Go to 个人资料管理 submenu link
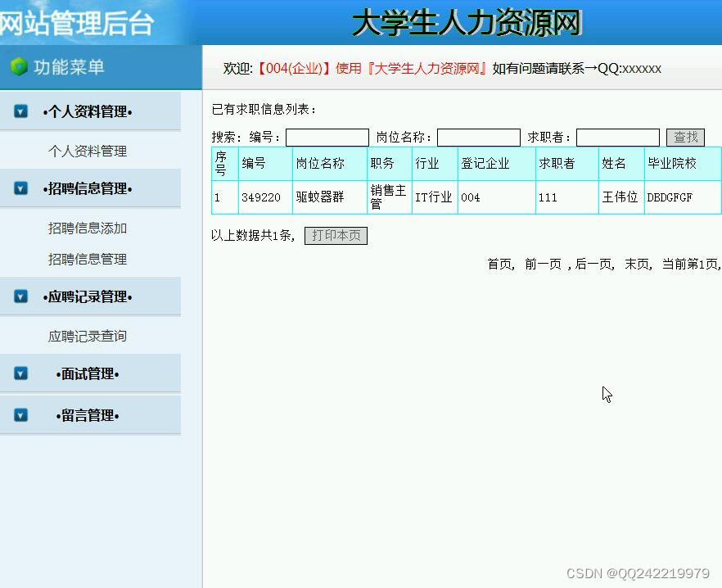This screenshot has height=588, width=722. click(x=88, y=152)
